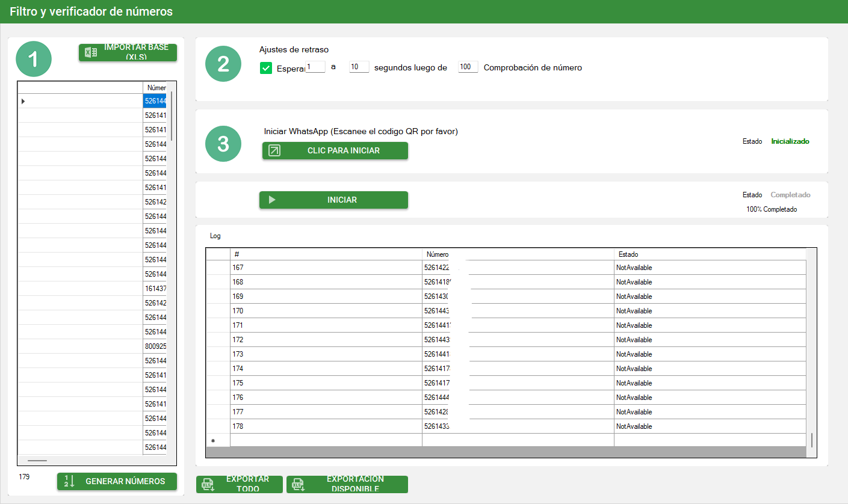Uncheck the Esperar delay checkbox
Viewport: 848px width, 504px height.
pos(266,68)
